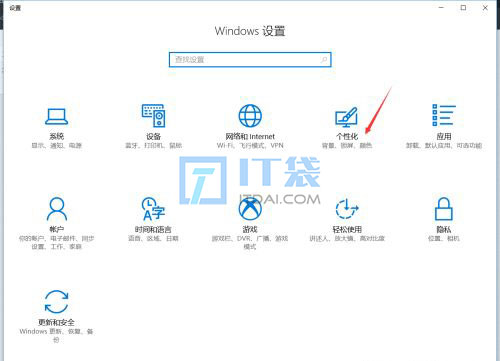Click the DVR description under 游戏

tap(250, 242)
